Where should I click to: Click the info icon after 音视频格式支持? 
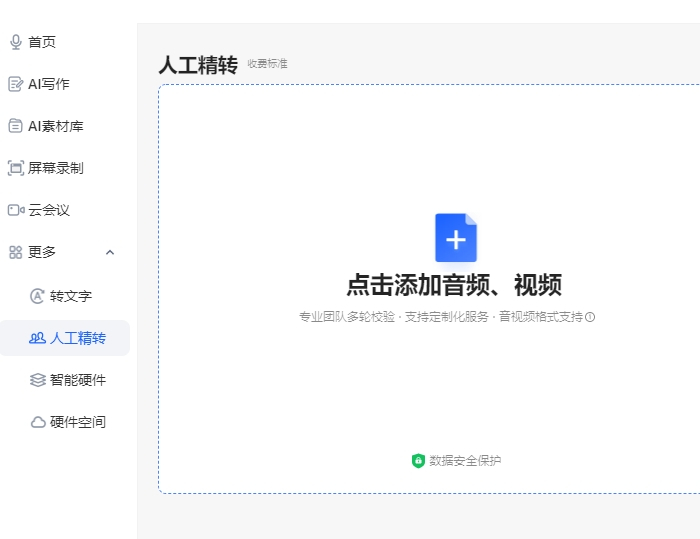pyautogui.click(x=590, y=317)
